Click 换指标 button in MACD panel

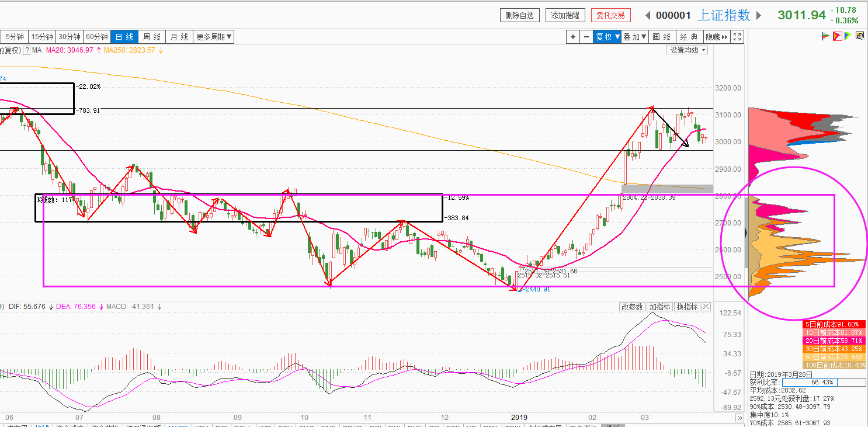coord(687,307)
